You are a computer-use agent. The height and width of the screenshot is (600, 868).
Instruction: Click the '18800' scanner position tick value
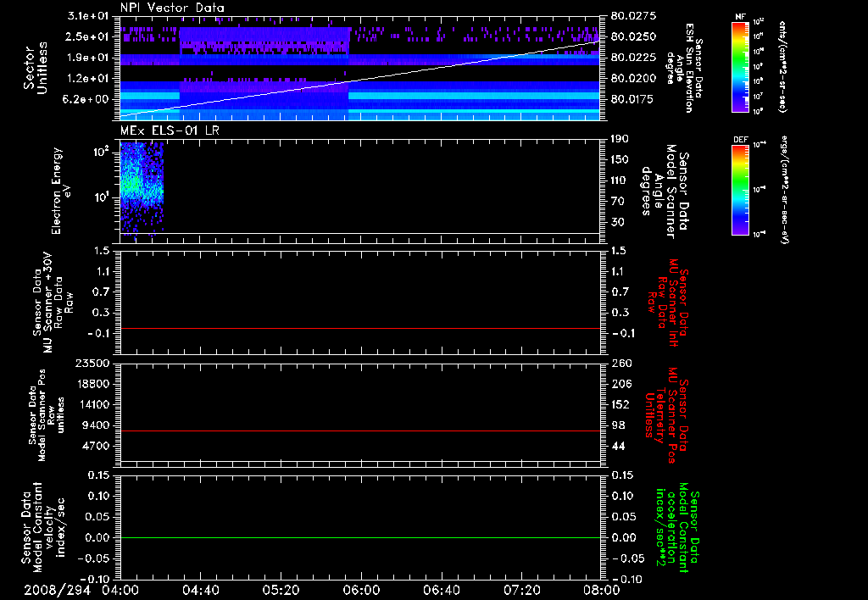(x=92, y=384)
